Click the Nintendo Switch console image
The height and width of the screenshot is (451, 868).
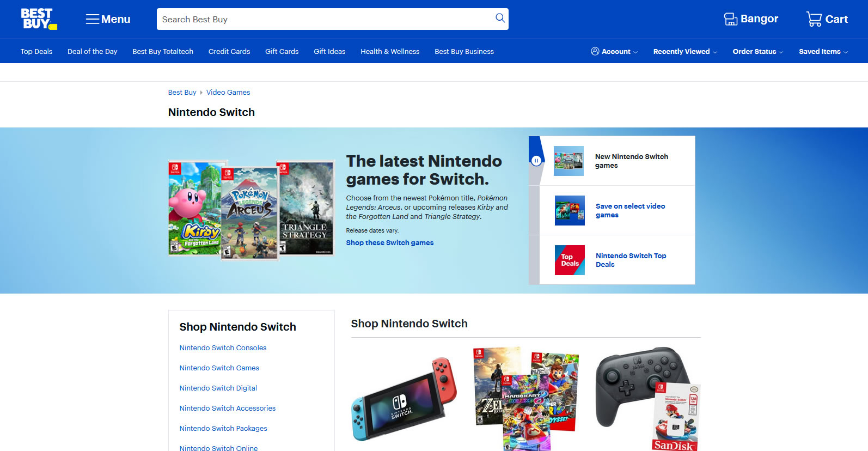pyautogui.click(x=404, y=399)
